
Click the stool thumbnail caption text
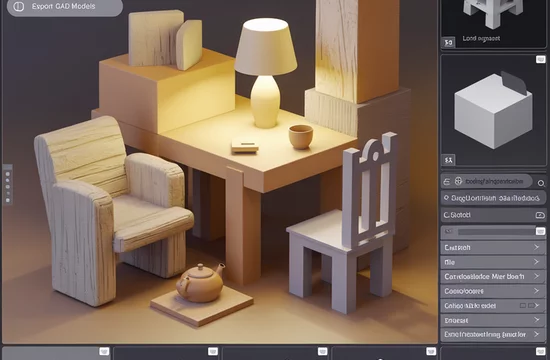(481, 39)
